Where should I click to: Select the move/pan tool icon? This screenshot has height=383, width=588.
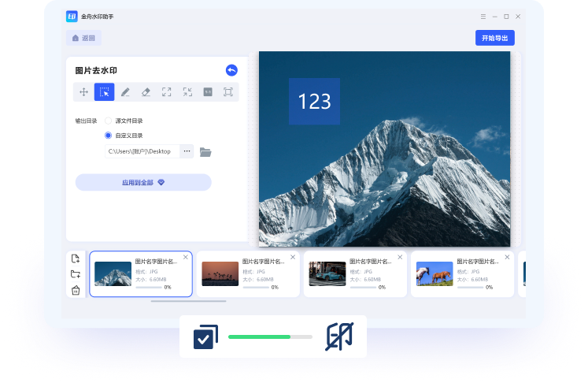tap(83, 92)
